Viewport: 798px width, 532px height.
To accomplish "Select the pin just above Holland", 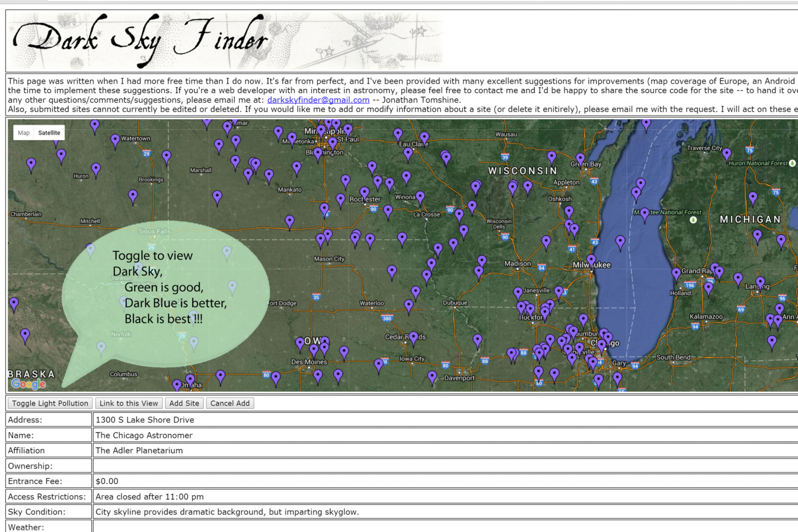I will tap(676, 273).
